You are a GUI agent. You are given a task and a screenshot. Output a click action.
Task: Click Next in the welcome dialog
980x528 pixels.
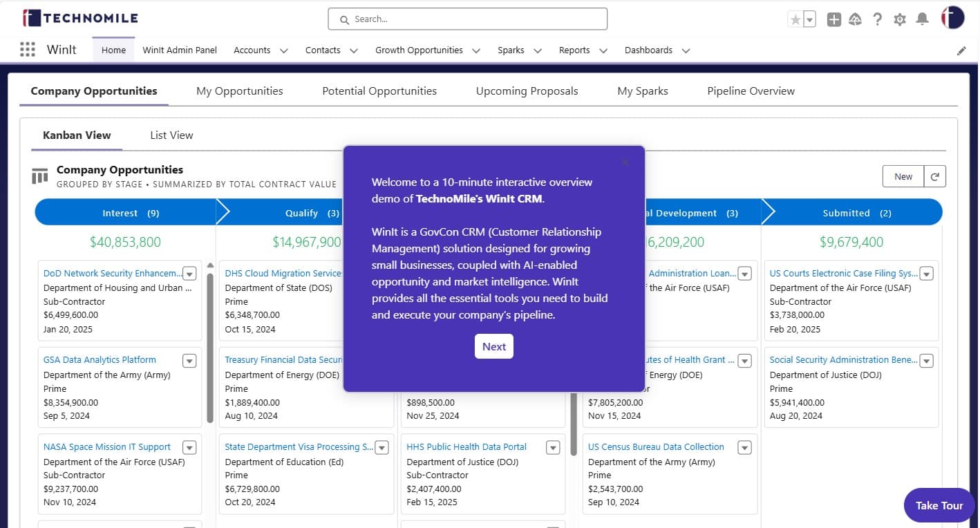tap(493, 346)
